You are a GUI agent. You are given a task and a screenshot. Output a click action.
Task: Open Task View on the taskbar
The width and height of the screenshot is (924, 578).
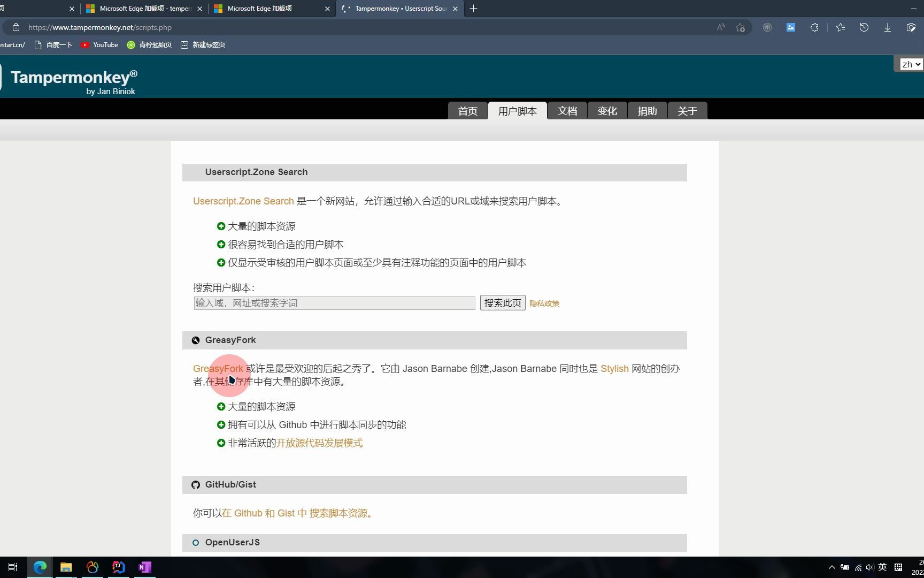pos(13,567)
